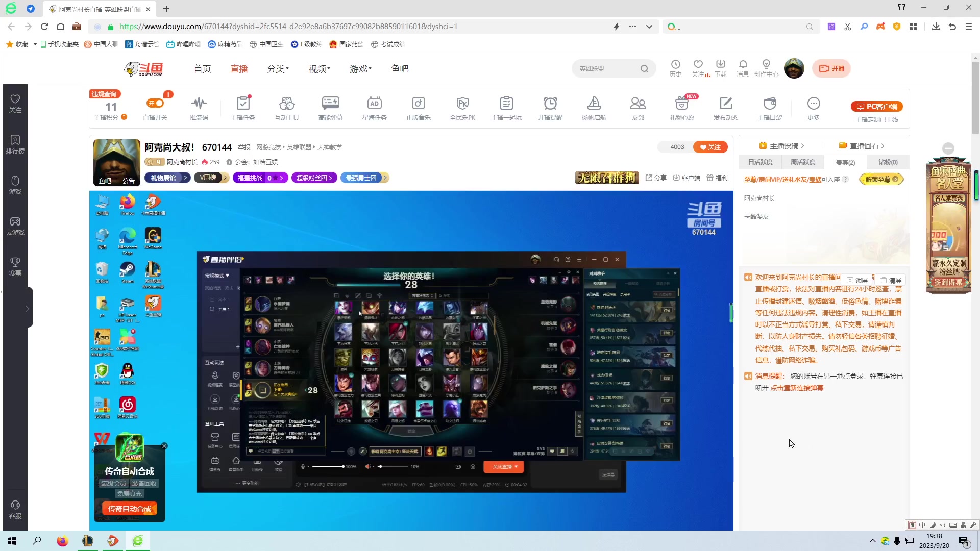Open 主播口袋 wallet icon
980x551 pixels.
[770, 104]
